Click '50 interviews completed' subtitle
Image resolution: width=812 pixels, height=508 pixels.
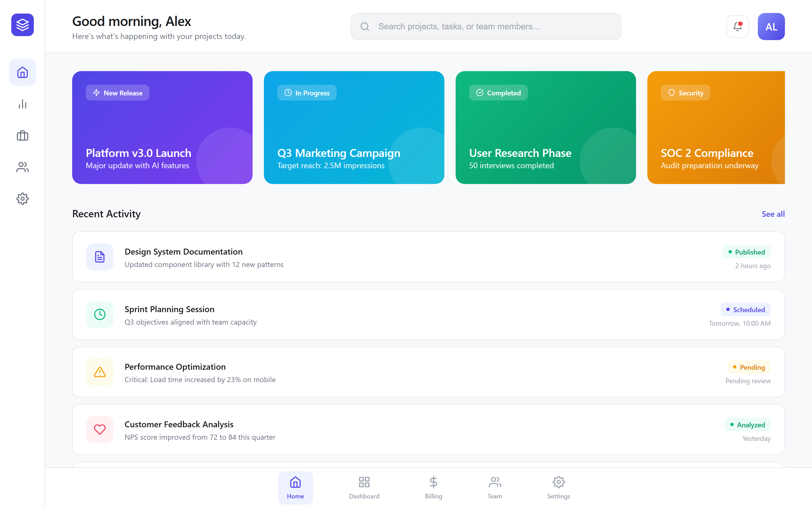[x=511, y=166]
